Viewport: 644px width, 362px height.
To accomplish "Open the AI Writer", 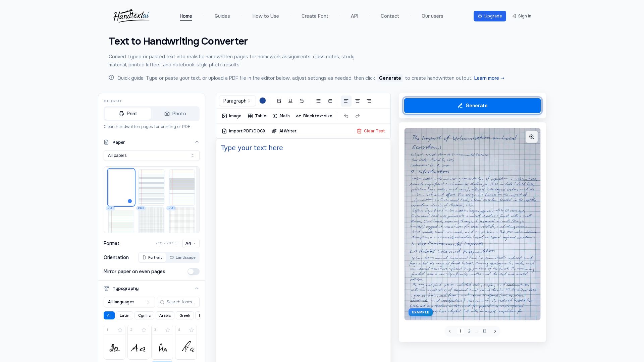I will (x=284, y=131).
